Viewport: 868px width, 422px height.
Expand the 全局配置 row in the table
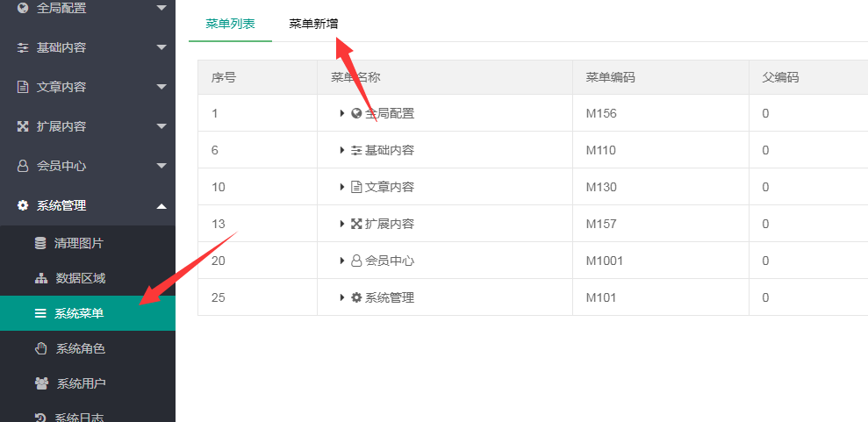(x=342, y=113)
